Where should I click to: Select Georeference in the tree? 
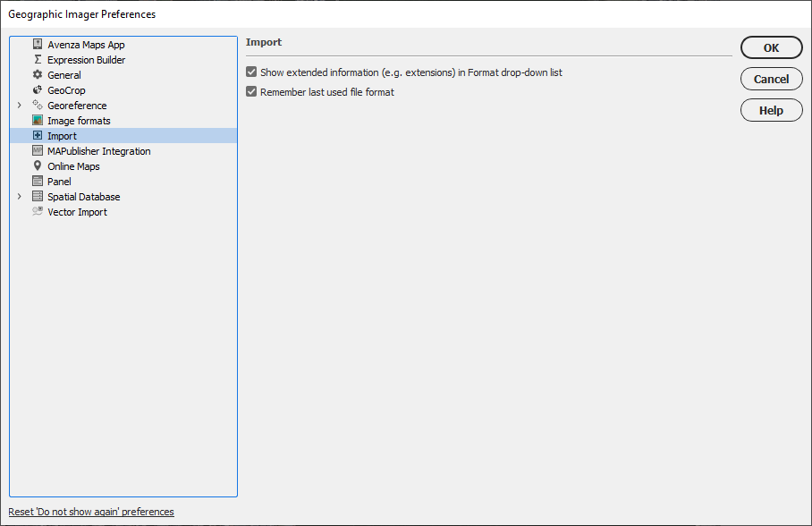tap(77, 106)
